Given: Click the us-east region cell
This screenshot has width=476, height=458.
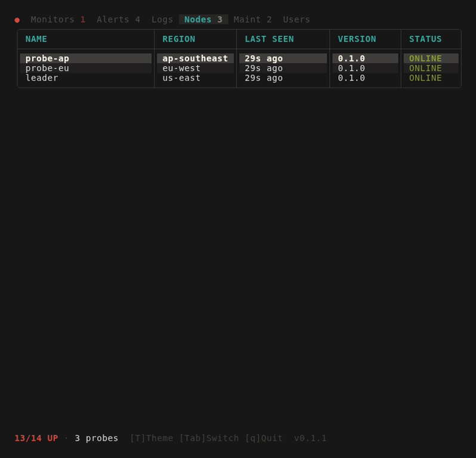Looking at the screenshot, I should (x=195, y=78).
